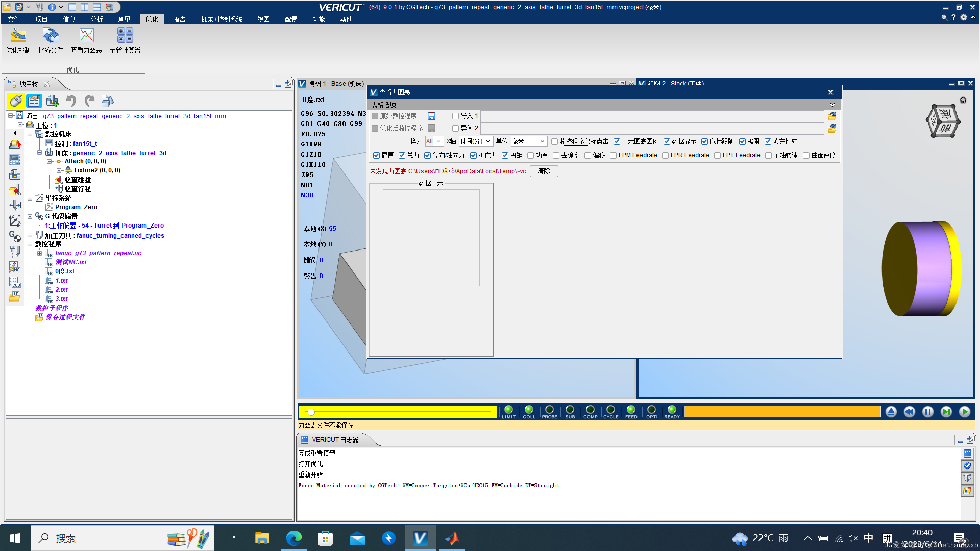Select the 测试NC.txt program in tree
This screenshot has width=980, height=551.
pos(71,262)
